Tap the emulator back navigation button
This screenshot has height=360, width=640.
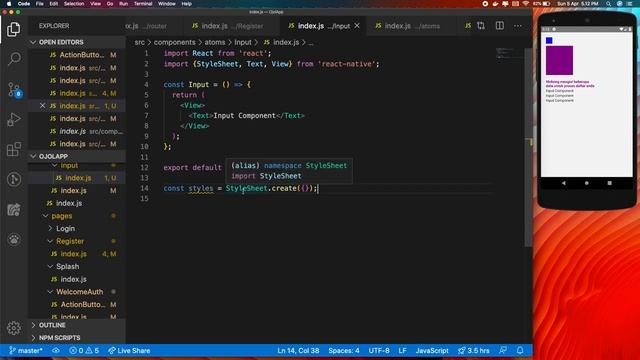coord(564,183)
